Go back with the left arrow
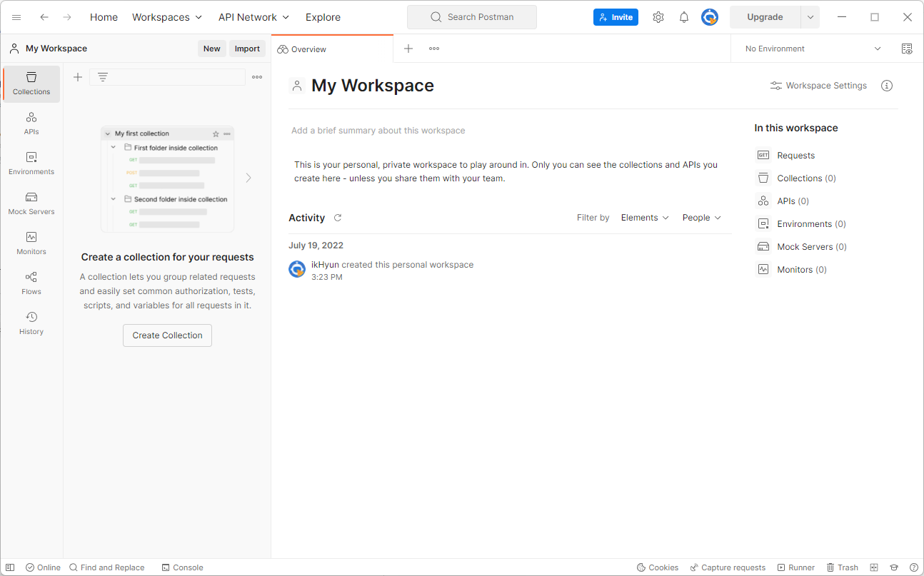Screen dimensions: 924x576 44,17
